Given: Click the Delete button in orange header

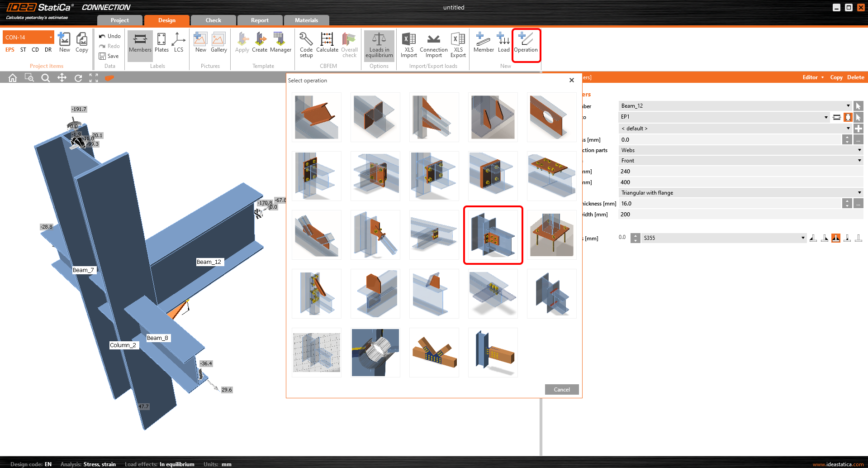Looking at the screenshot, I should pos(855,77).
